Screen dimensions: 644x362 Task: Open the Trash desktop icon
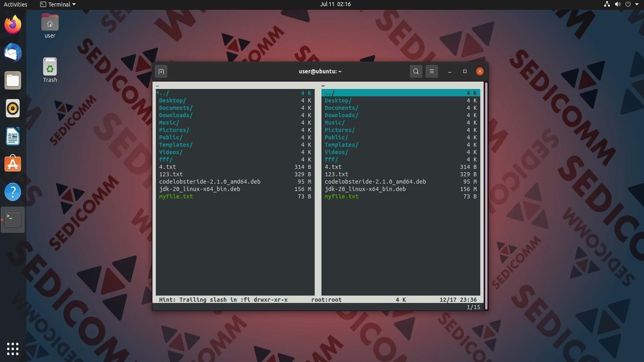pyautogui.click(x=50, y=70)
